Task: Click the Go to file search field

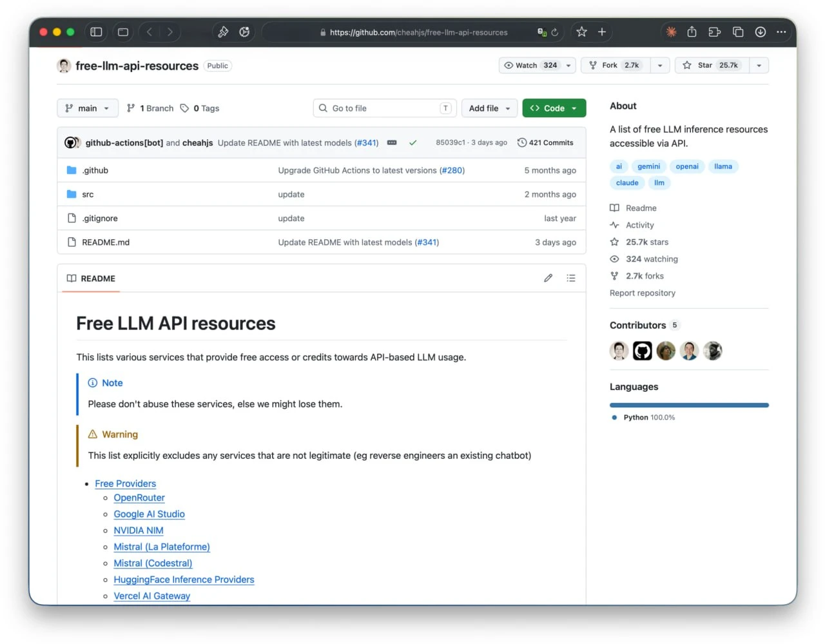Action: (x=385, y=108)
